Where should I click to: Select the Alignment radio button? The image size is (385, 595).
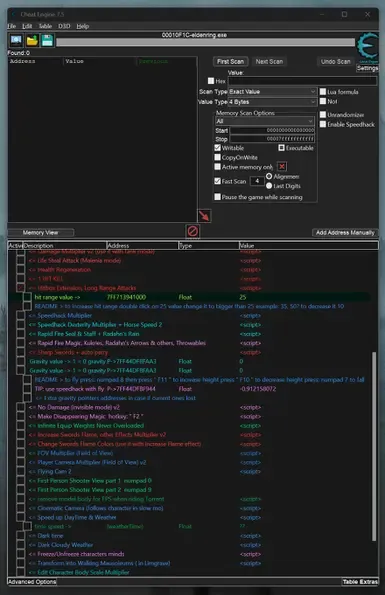pyautogui.click(x=269, y=176)
